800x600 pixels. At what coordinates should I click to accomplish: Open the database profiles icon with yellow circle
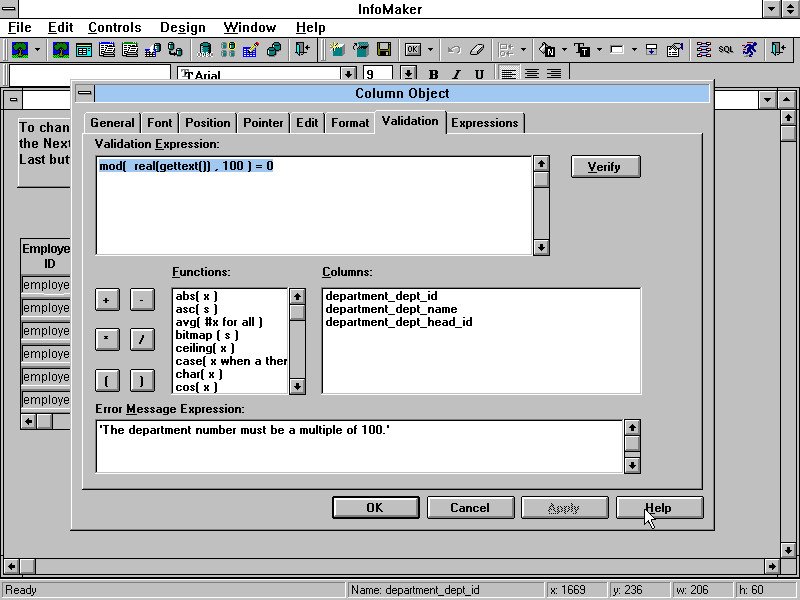[228, 49]
